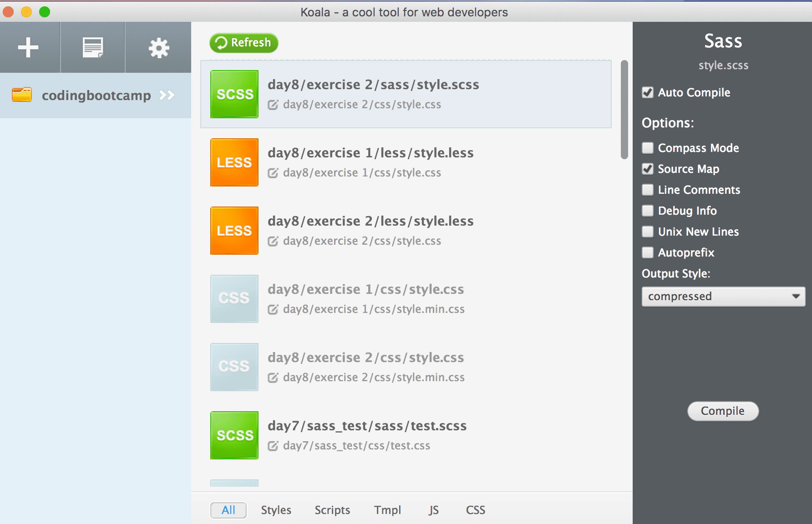Click the Compile button
The height and width of the screenshot is (524, 812).
723,411
